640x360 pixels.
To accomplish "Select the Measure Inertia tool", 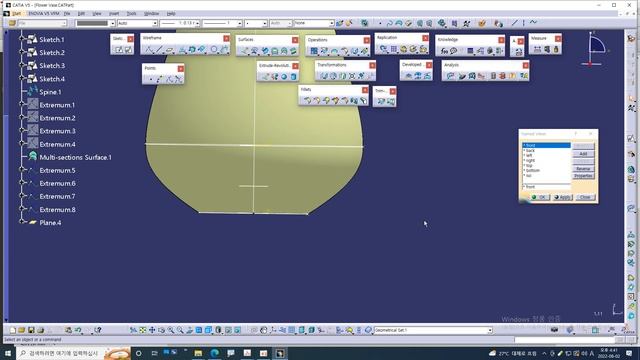I will 556,49.
